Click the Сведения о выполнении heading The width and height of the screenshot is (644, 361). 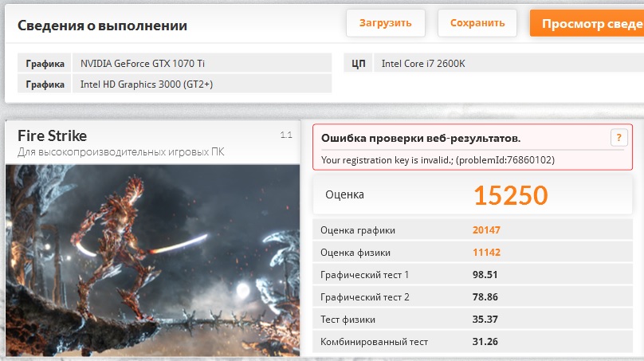tap(102, 26)
